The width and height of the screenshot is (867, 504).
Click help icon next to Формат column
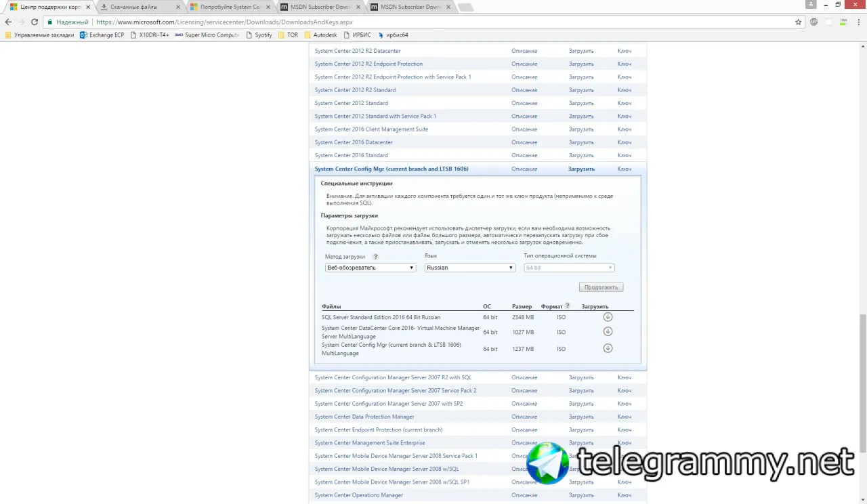tap(568, 306)
